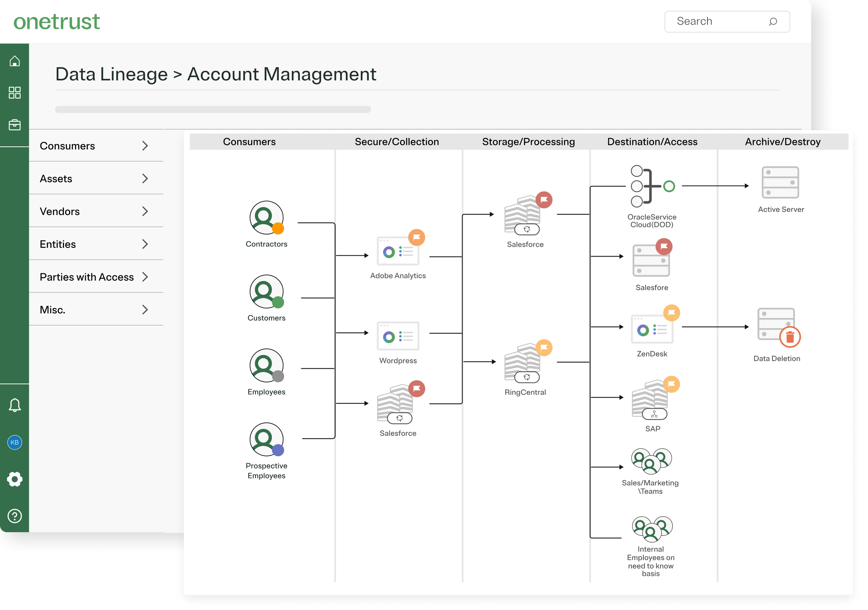The height and width of the screenshot is (610, 868).
Task: Click the progress bar below the page title
Action: [x=213, y=110]
